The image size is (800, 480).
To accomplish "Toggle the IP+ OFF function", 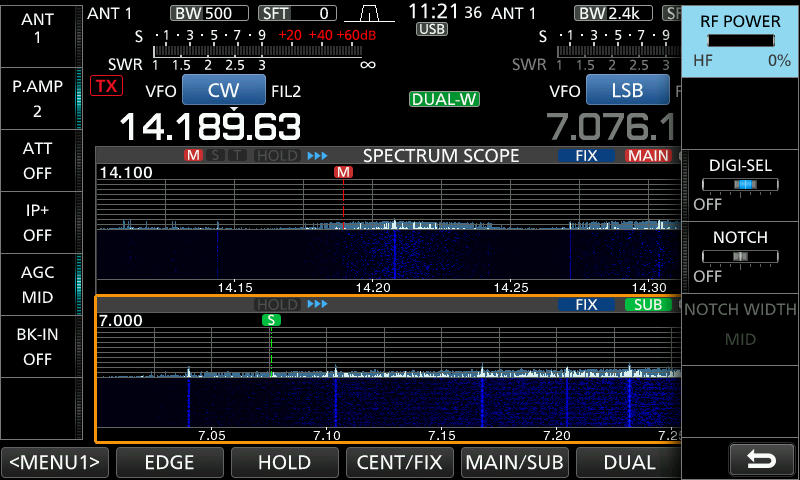I will coord(37,222).
